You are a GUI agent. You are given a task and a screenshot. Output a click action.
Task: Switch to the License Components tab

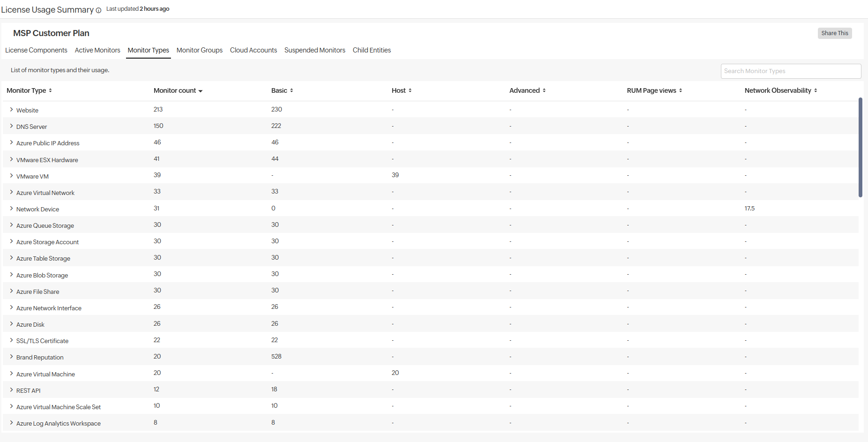pyautogui.click(x=36, y=50)
